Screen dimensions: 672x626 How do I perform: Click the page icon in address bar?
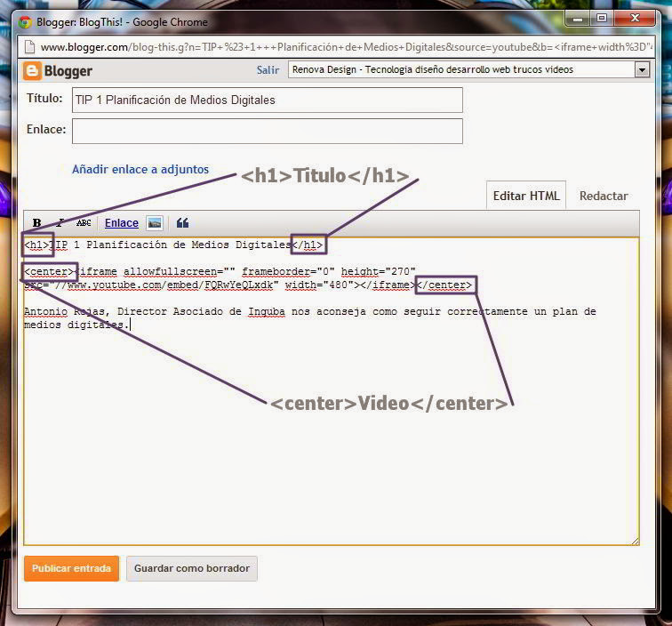(29, 47)
